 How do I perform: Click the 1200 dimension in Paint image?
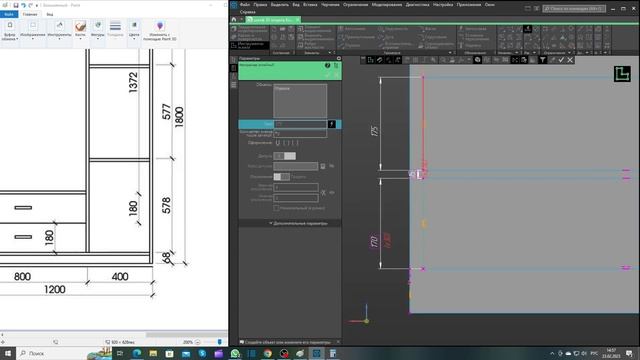pyautogui.click(x=55, y=289)
